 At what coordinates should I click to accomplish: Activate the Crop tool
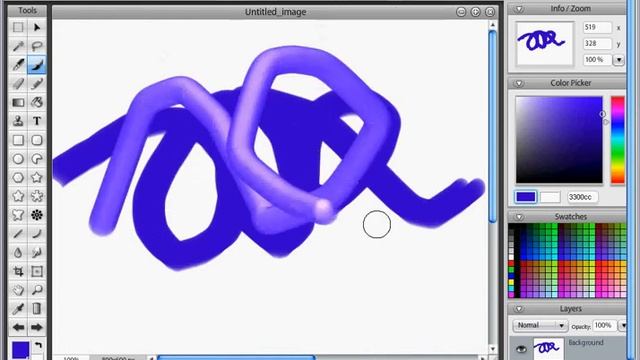pyautogui.click(x=18, y=271)
